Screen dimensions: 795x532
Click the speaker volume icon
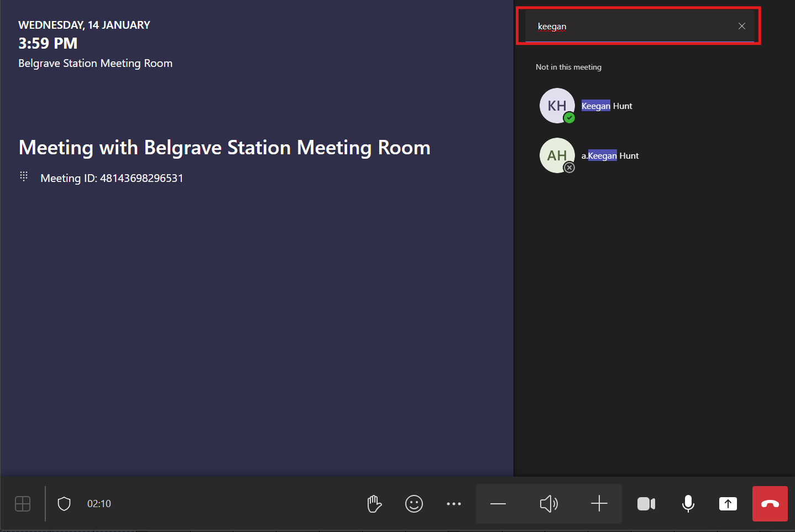point(548,504)
